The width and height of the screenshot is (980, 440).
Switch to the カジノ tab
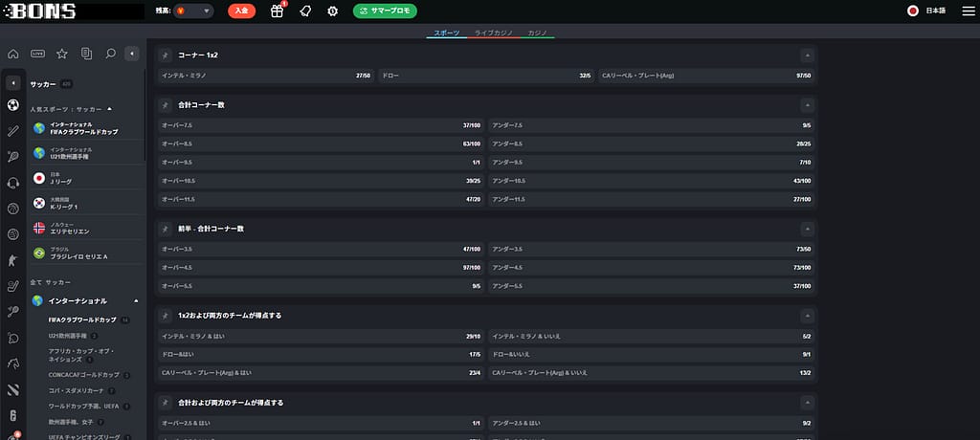(538, 32)
